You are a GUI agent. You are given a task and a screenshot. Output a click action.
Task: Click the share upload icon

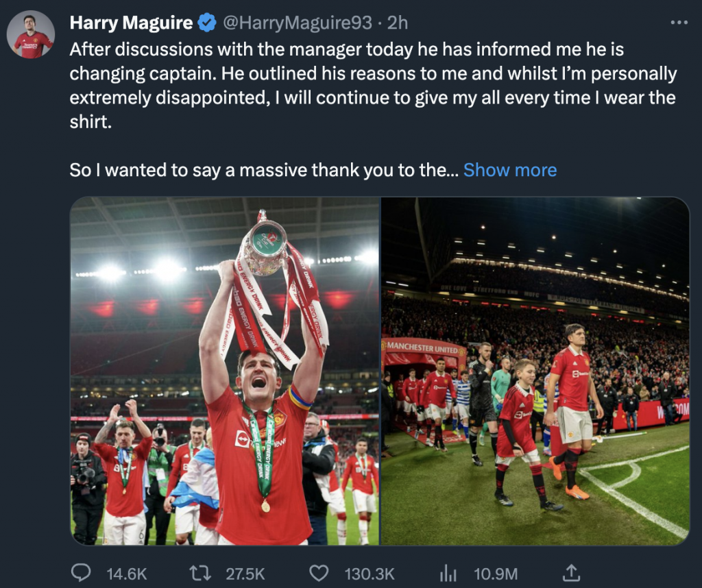point(571,572)
